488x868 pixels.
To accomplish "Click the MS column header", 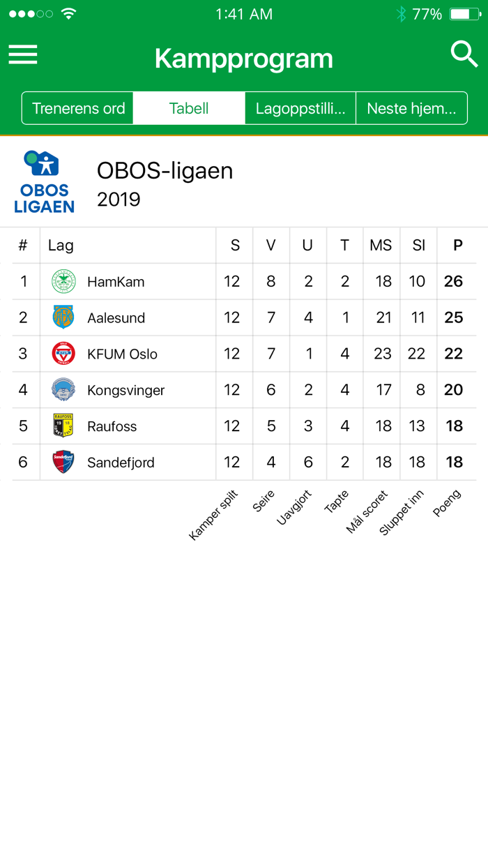I will point(381,245).
